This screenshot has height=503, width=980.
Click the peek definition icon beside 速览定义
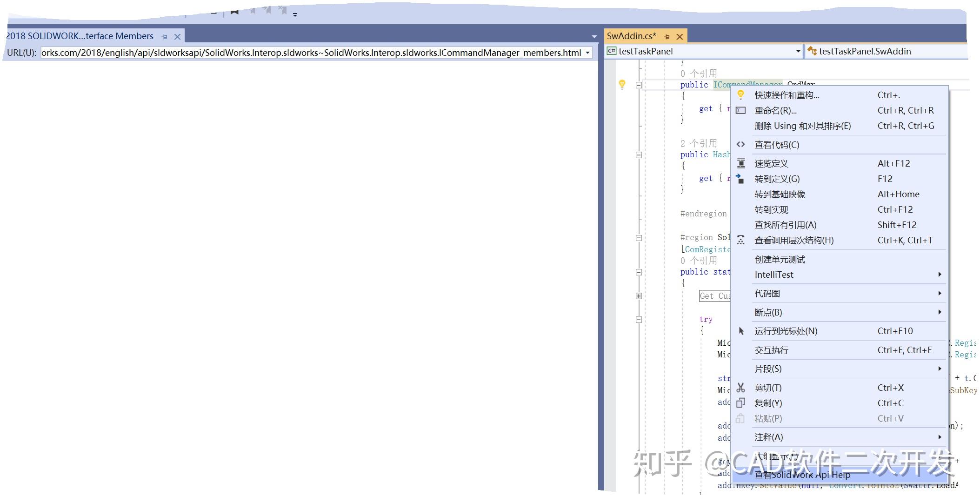741,163
